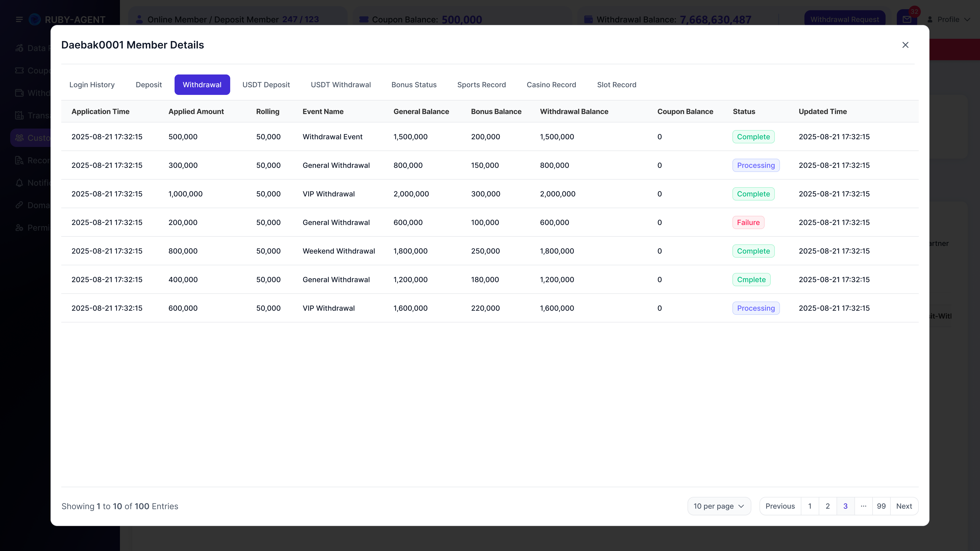Expand the Profile dropdown chevron

click(x=967, y=19)
